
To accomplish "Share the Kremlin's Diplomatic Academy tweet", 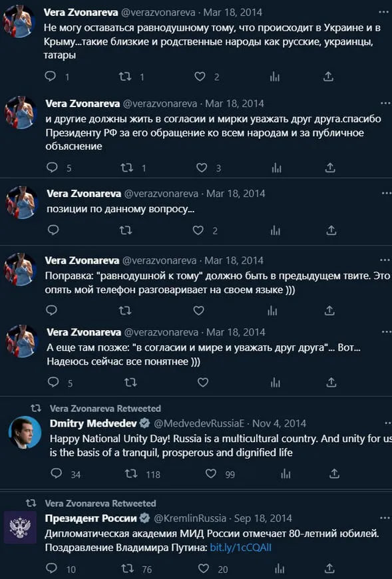I will tap(327, 570).
